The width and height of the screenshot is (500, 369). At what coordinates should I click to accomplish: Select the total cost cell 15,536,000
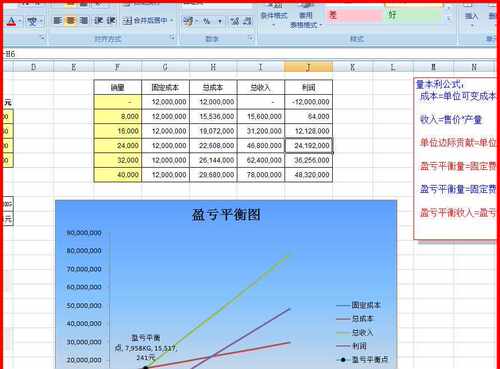pyautogui.click(x=213, y=116)
